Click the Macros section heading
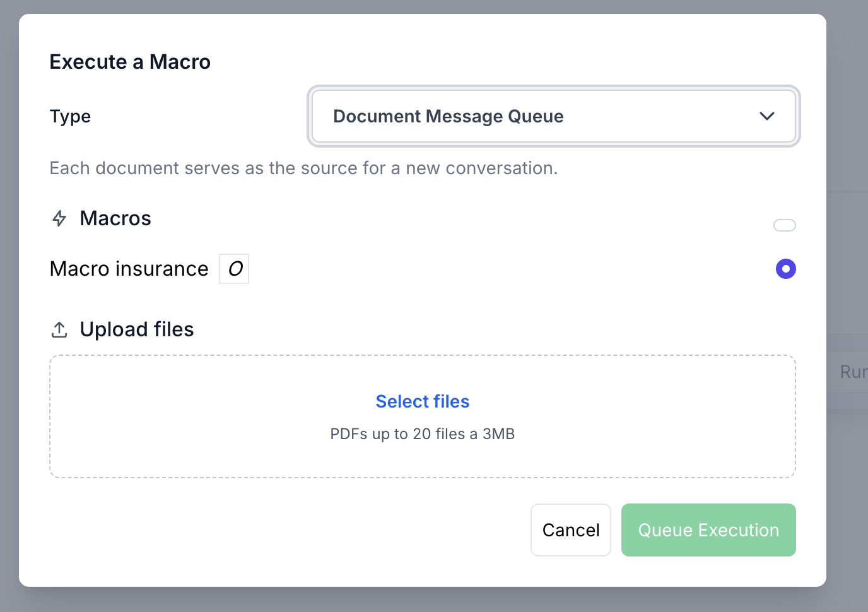Screen dimensions: 868x612 pyautogui.click(x=115, y=218)
